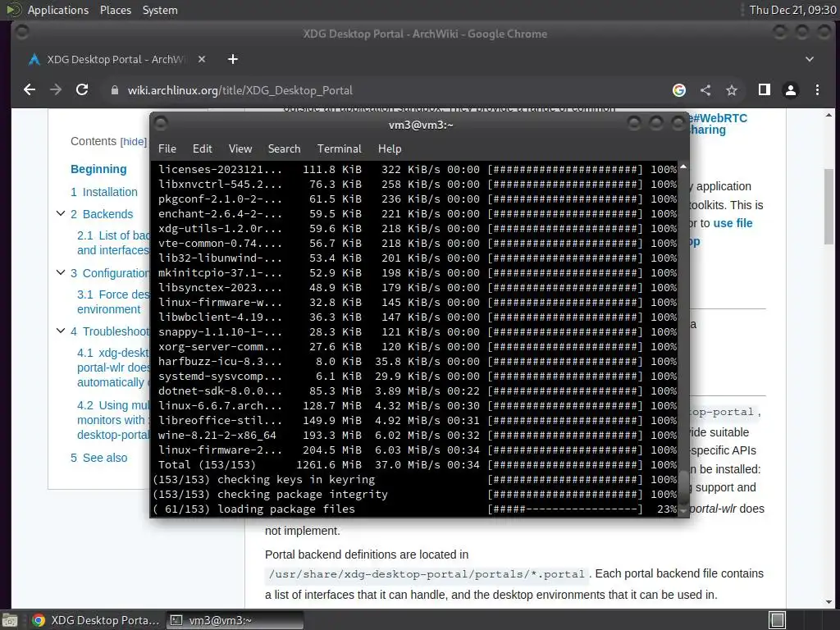
Task: Click the Chrome address bar URL
Action: pyautogui.click(x=240, y=90)
